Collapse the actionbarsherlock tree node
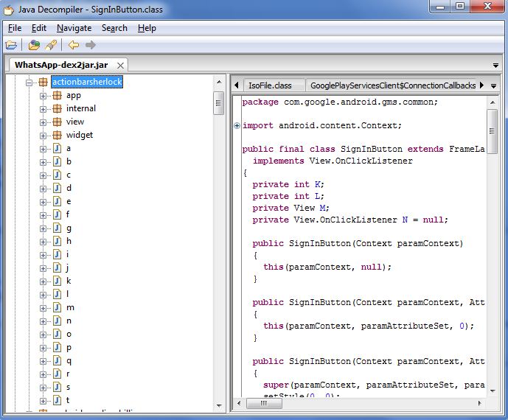Viewport: 508px width, 420px height. [x=29, y=83]
